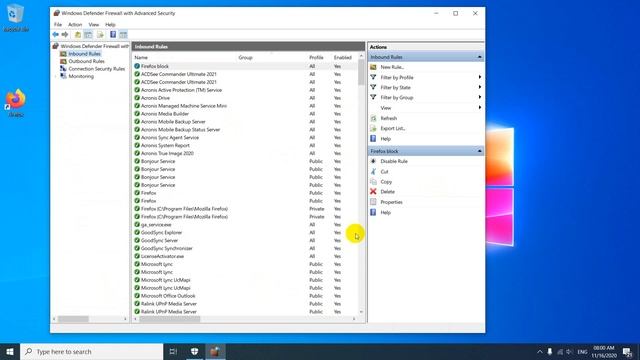Select the Microsoft Office Outlook rule
The width and height of the screenshot is (640, 360).
pyautogui.click(x=245, y=296)
